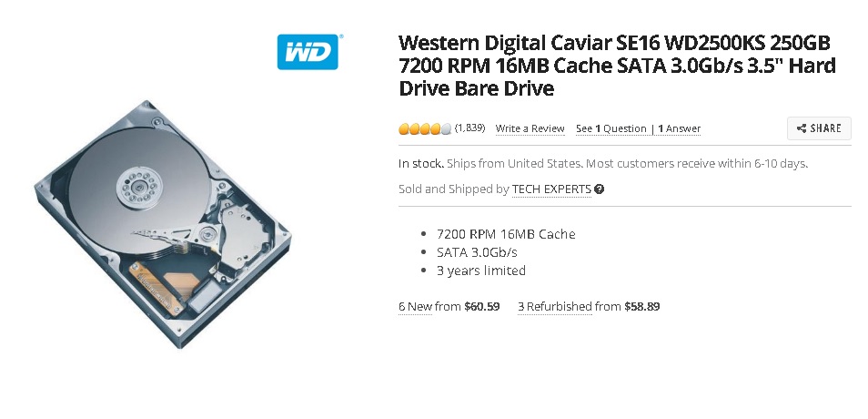Open the hard drive product image
The image size is (868, 419).
point(163,224)
